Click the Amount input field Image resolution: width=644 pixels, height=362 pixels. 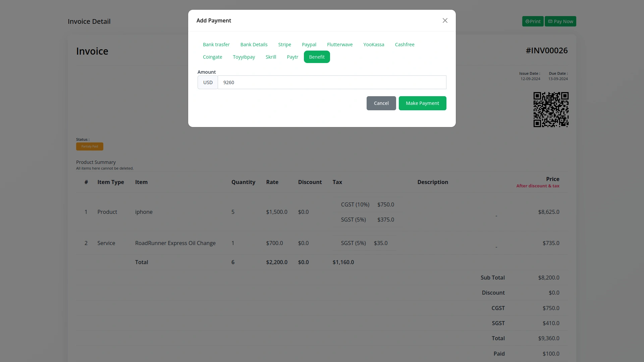[332, 82]
